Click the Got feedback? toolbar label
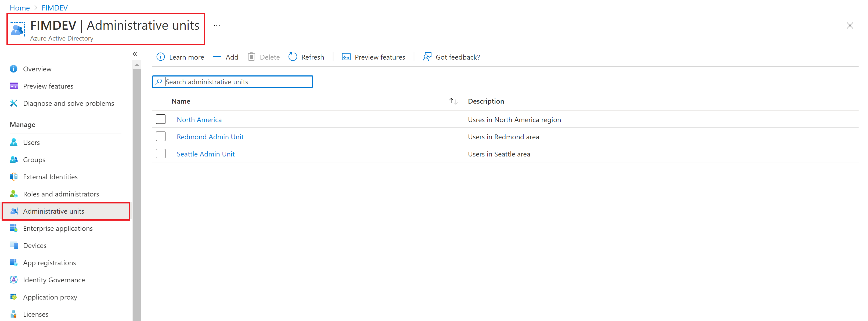This screenshot has width=868, height=321. 458,57
